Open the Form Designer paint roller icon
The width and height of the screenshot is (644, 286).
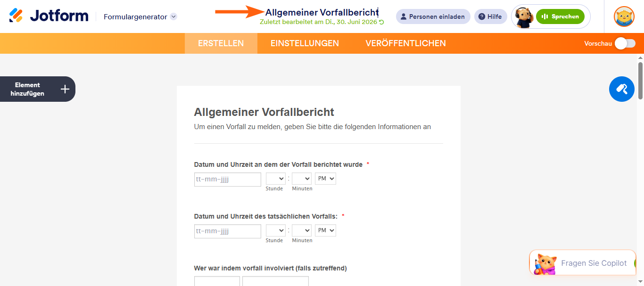click(x=621, y=89)
